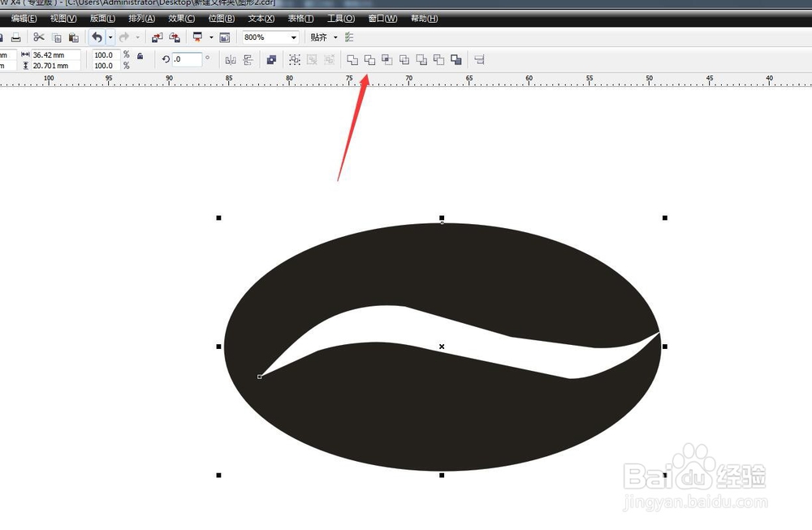Click the Import icon
Screen dimensions: 812x530
[157, 37]
